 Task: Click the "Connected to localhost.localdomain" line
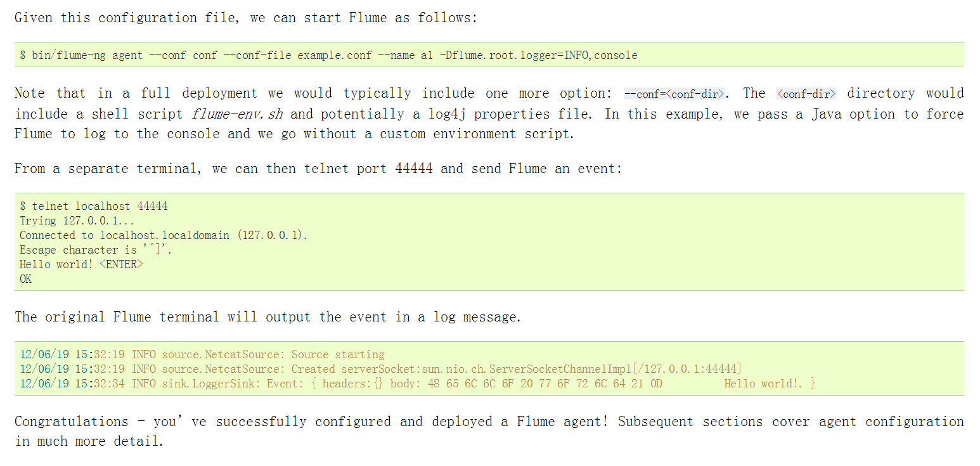tap(163, 235)
